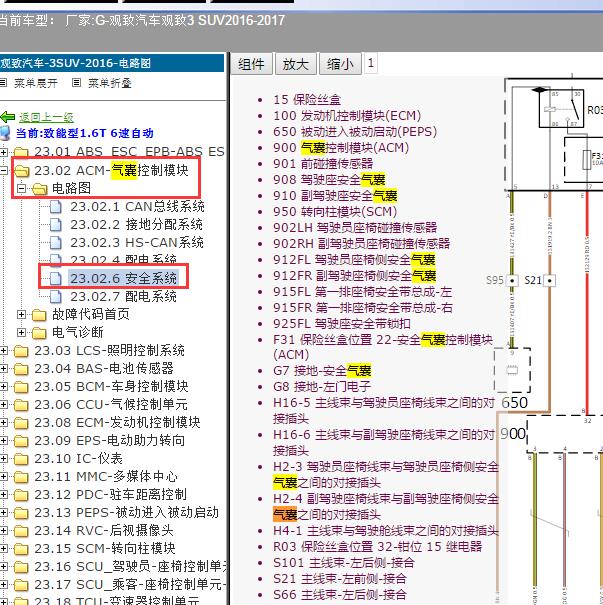Click folder icon of 23.09 EPS-电动助力转向

tap(22, 441)
